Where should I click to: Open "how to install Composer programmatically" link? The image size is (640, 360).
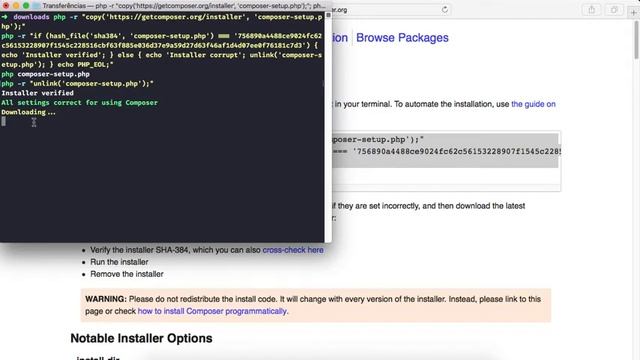tap(212, 311)
